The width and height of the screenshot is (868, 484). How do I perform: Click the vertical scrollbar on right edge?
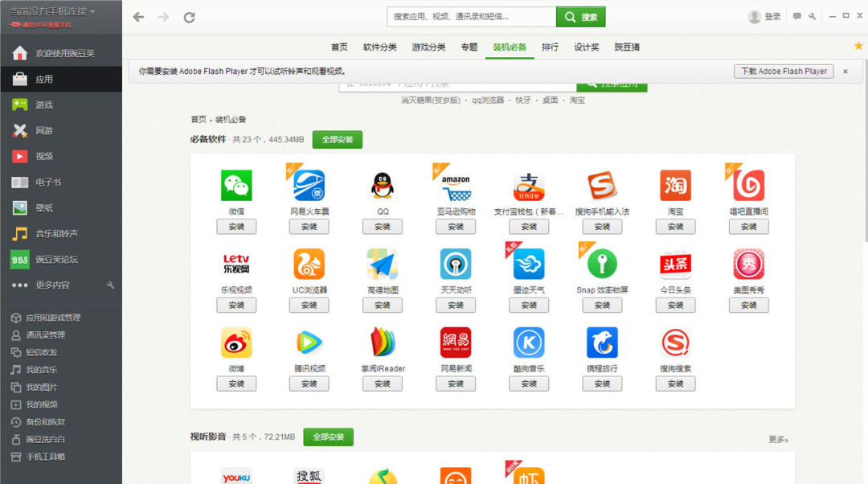coord(865,150)
